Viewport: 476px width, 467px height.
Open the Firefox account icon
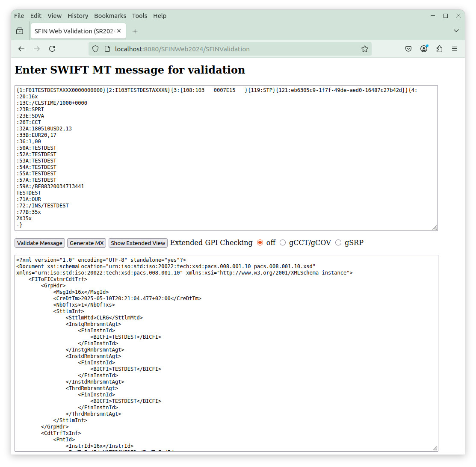coord(424,49)
